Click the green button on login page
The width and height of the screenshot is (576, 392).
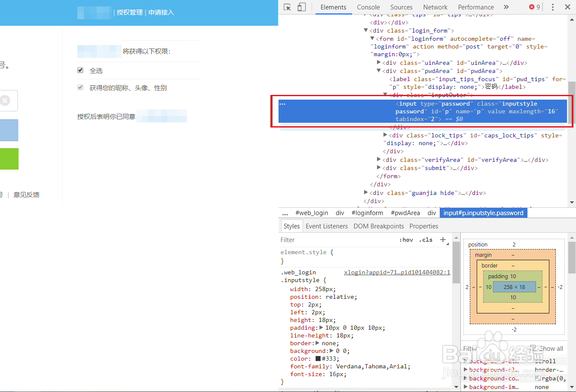point(9,159)
